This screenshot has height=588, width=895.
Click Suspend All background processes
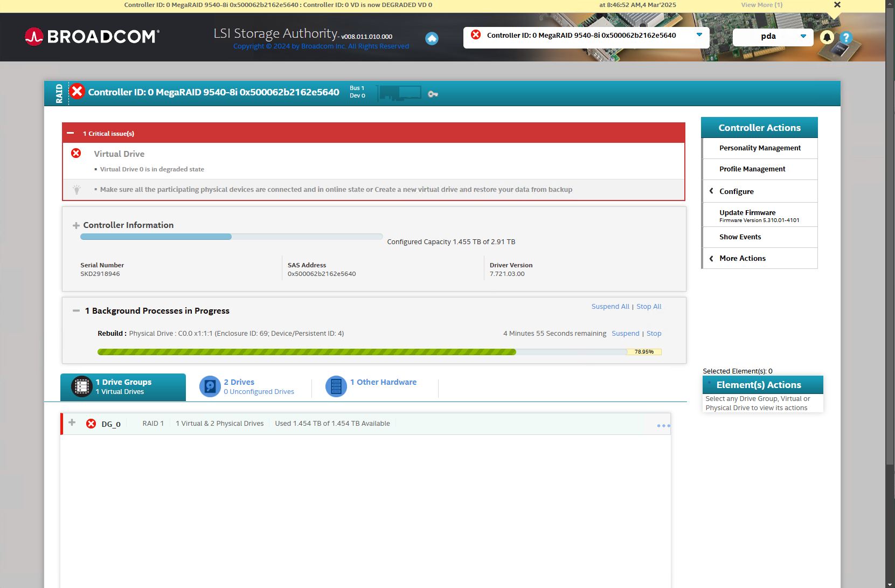coord(610,307)
